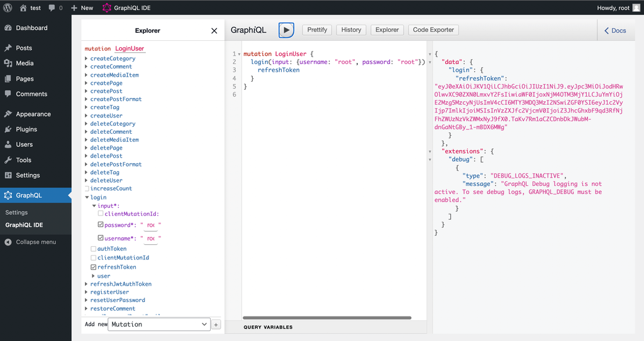Edit the LoginUser operation name field
The height and width of the screenshot is (341, 644).
coord(130,48)
